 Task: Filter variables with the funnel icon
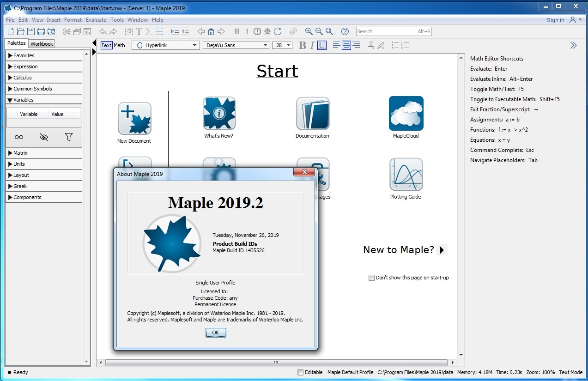point(69,137)
